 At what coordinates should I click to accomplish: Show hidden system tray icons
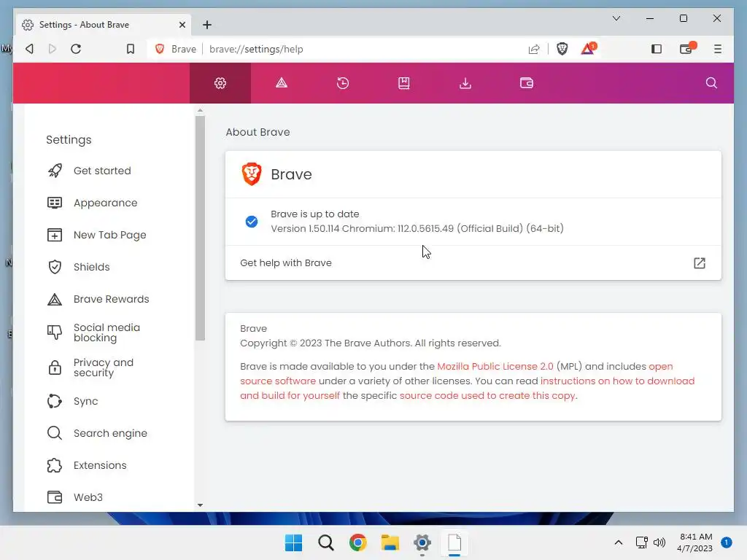[619, 542]
